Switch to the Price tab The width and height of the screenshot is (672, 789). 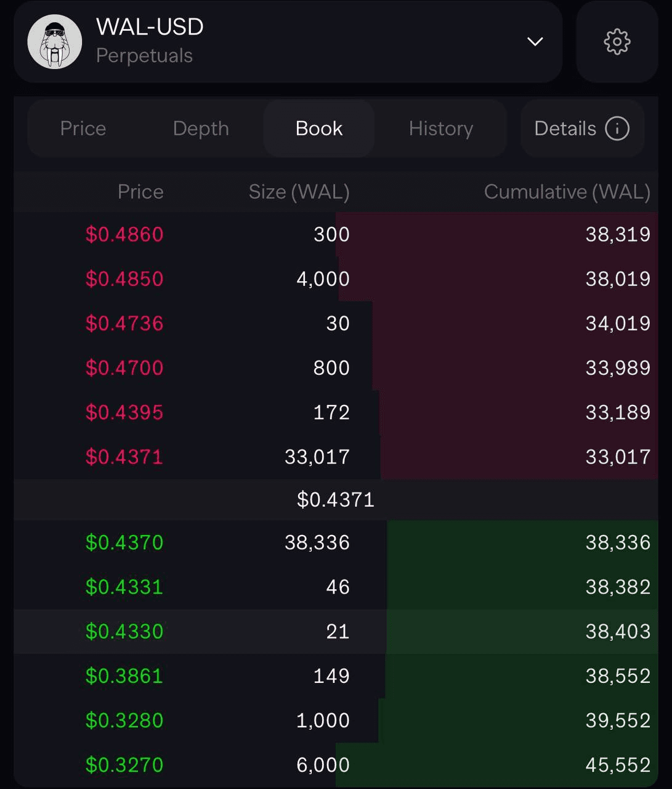click(x=83, y=129)
